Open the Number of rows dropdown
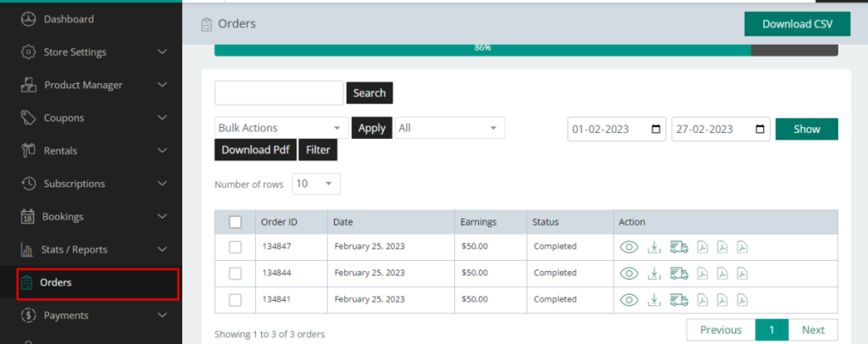Viewport: 868px width, 344px height. click(316, 184)
